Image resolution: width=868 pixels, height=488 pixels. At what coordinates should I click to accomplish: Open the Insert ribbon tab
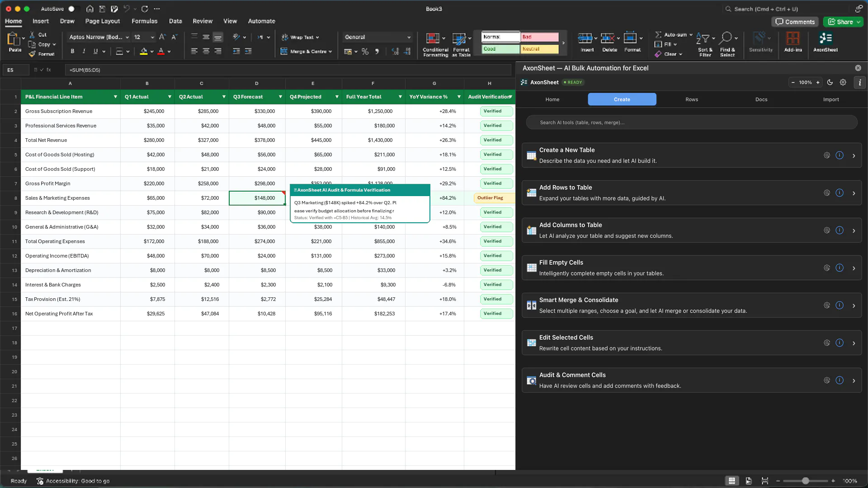pyautogui.click(x=40, y=21)
